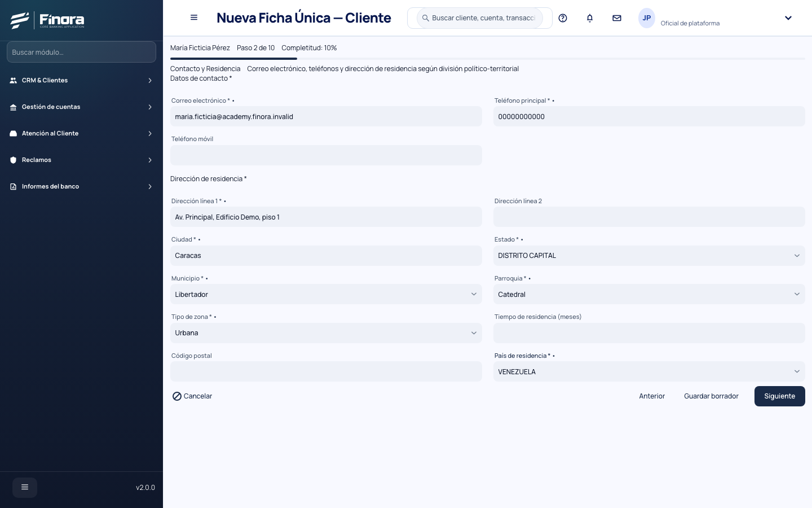Click the step progress bar
This screenshot has width=812, height=508.
point(488,59)
